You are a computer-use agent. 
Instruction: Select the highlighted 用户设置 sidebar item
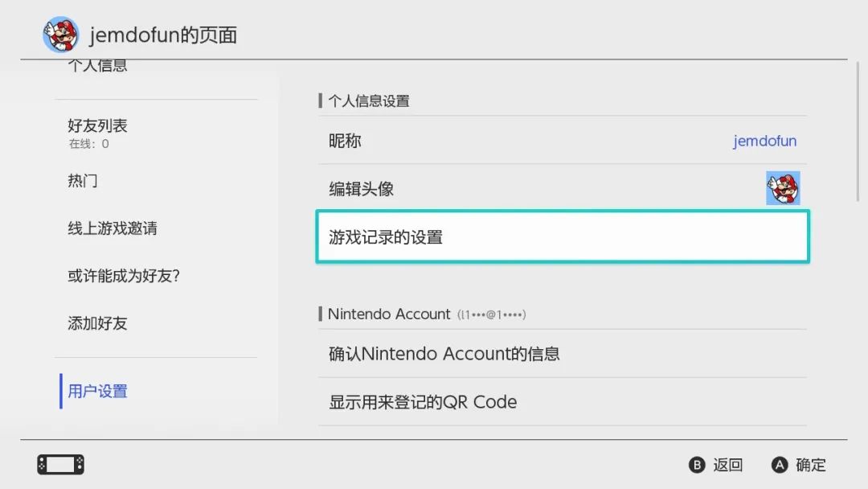tap(96, 391)
